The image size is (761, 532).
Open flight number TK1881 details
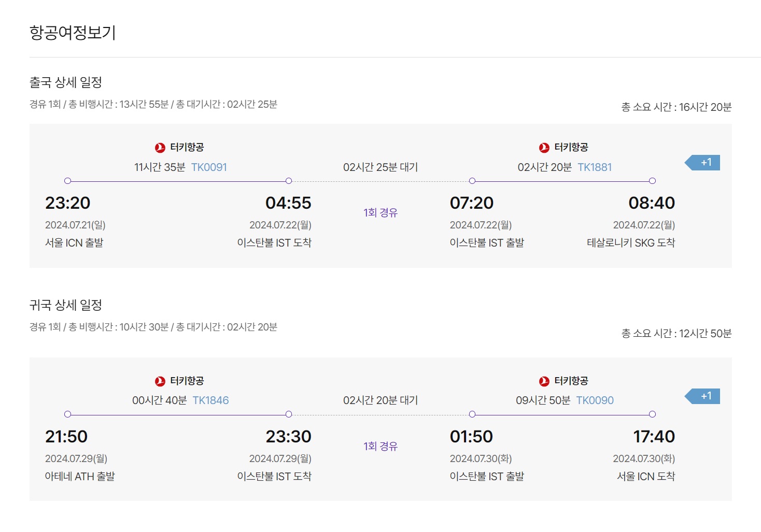point(595,167)
